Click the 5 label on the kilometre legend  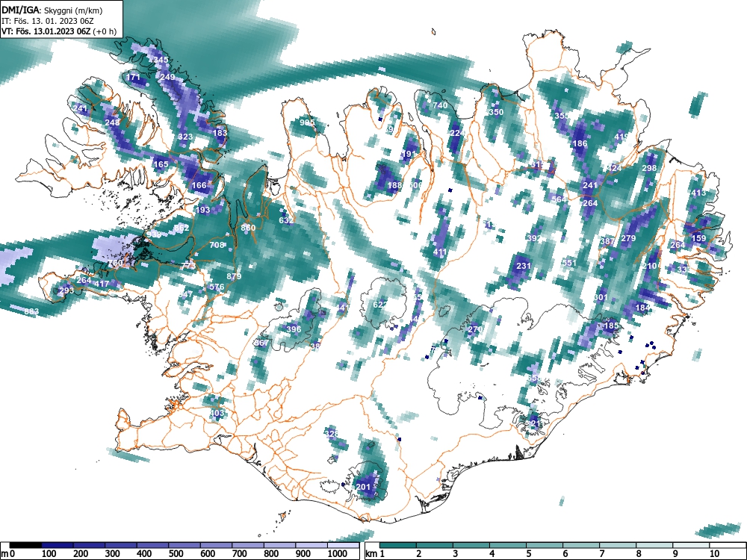click(x=528, y=554)
